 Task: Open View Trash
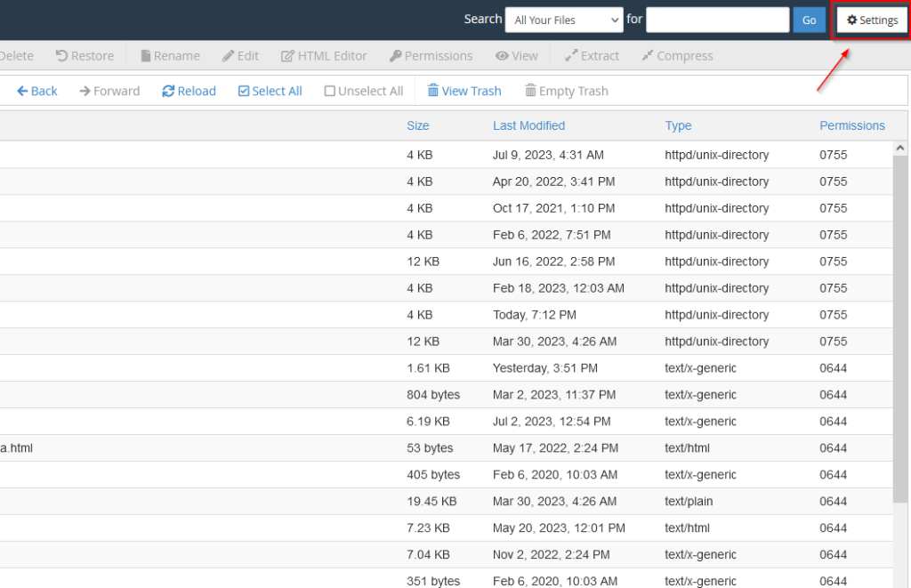[464, 92]
